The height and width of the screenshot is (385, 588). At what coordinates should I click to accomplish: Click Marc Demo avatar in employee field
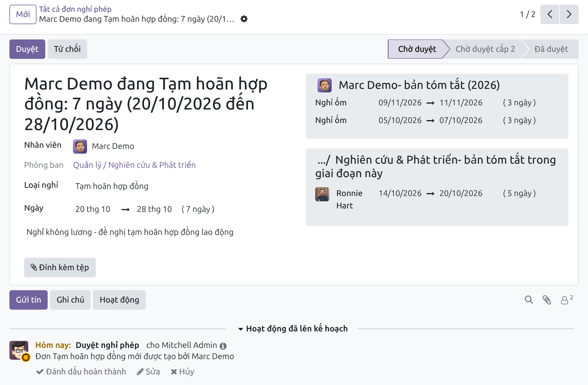(80, 147)
